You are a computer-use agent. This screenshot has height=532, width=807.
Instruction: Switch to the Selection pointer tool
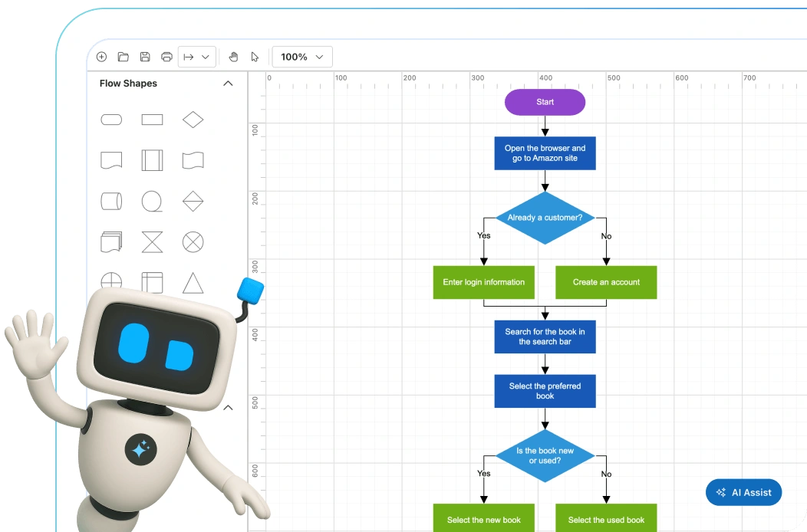[255, 57]
